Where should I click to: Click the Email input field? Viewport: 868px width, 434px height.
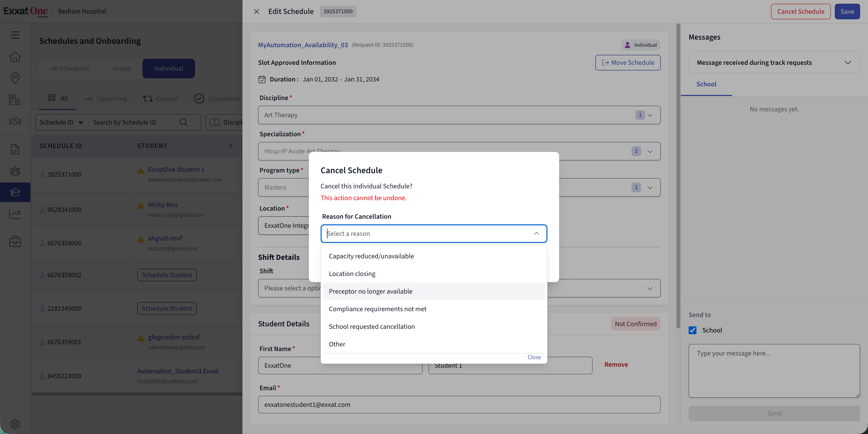pyautogui.click(x=459, y=405)
